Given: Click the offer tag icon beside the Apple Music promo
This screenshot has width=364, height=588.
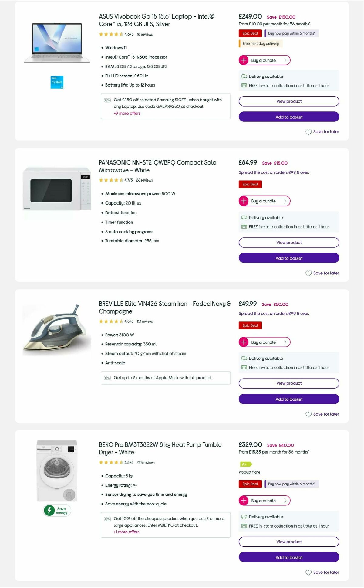Looking at the screenshot, I should pos(107,378).
